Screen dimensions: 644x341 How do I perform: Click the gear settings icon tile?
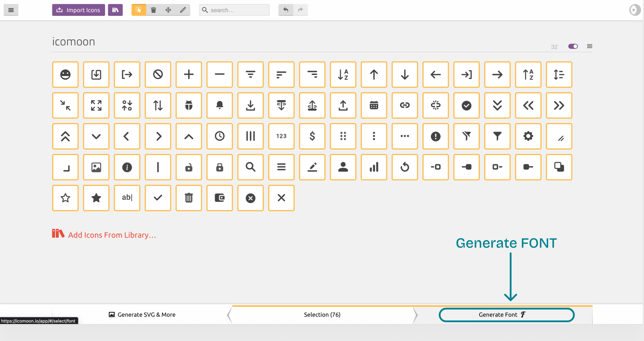(528, 136)
